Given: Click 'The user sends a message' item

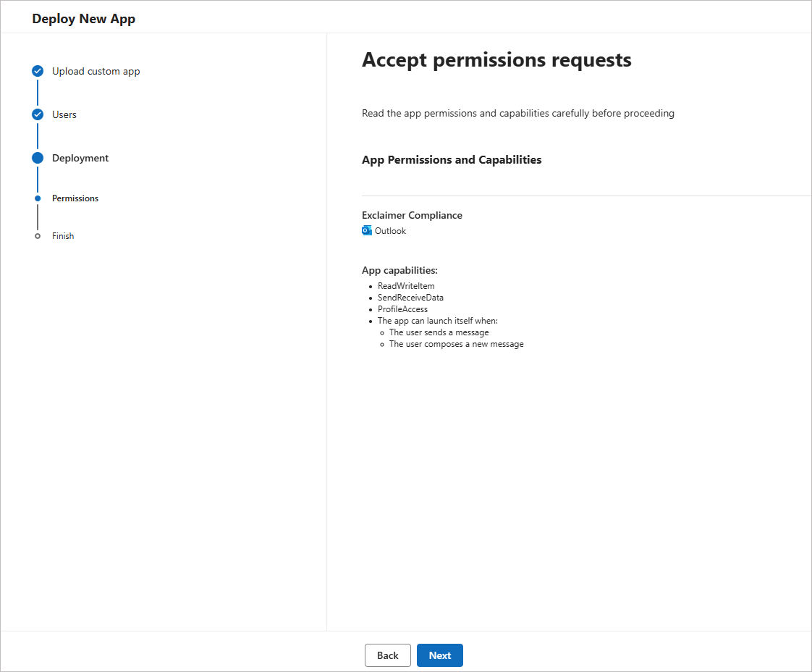Looking at the screenshot, I should click(x=439, y=332).
